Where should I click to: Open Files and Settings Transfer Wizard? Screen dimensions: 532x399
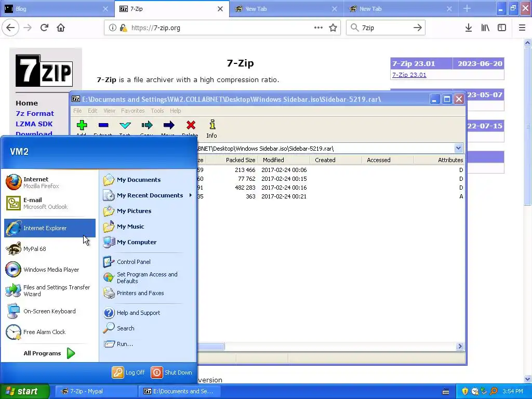point(49,290)
